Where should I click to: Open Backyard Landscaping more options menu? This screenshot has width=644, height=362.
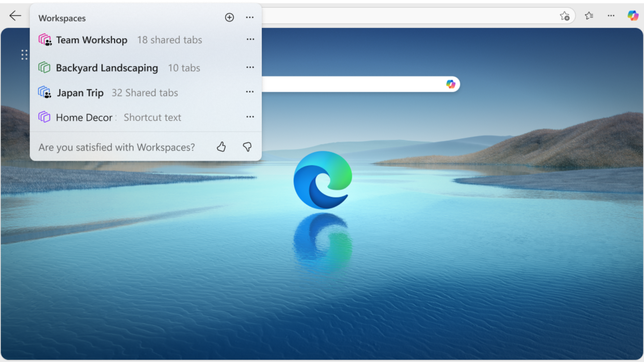pyautogui.click(x=250, y=67)
